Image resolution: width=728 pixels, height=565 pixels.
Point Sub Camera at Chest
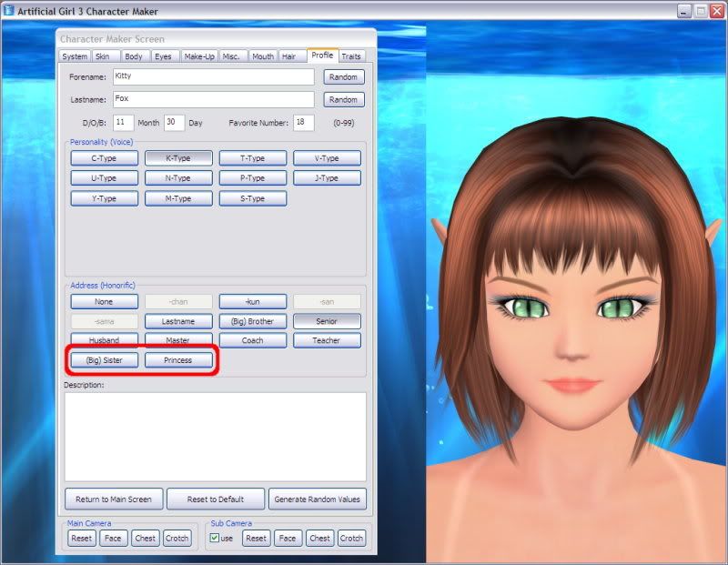[319, 539]
